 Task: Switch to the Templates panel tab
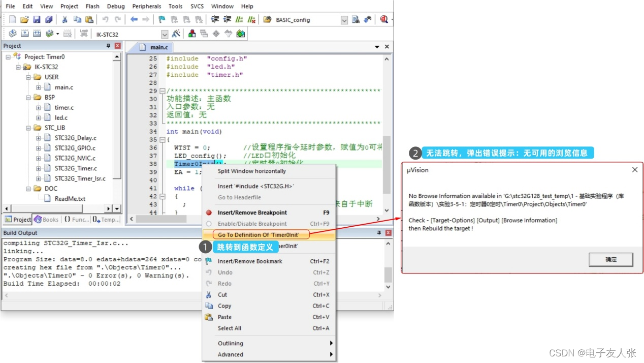click(x=106, y=220)
